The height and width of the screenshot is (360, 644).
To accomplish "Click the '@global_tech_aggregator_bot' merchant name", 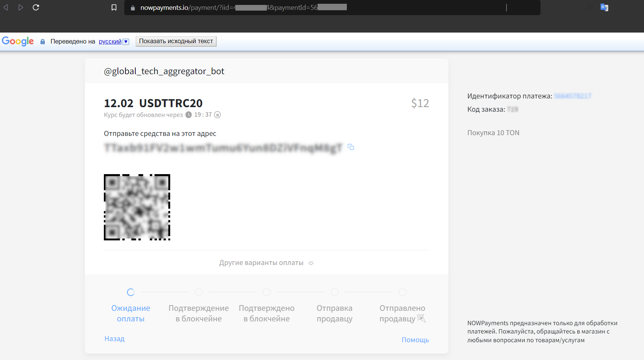I will [x=164, y=71].
